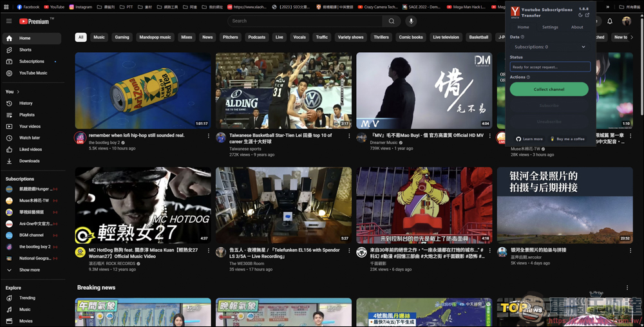Open more options for 银河全景照片 video
Viewport: 644px width, 327px height.
630,250
